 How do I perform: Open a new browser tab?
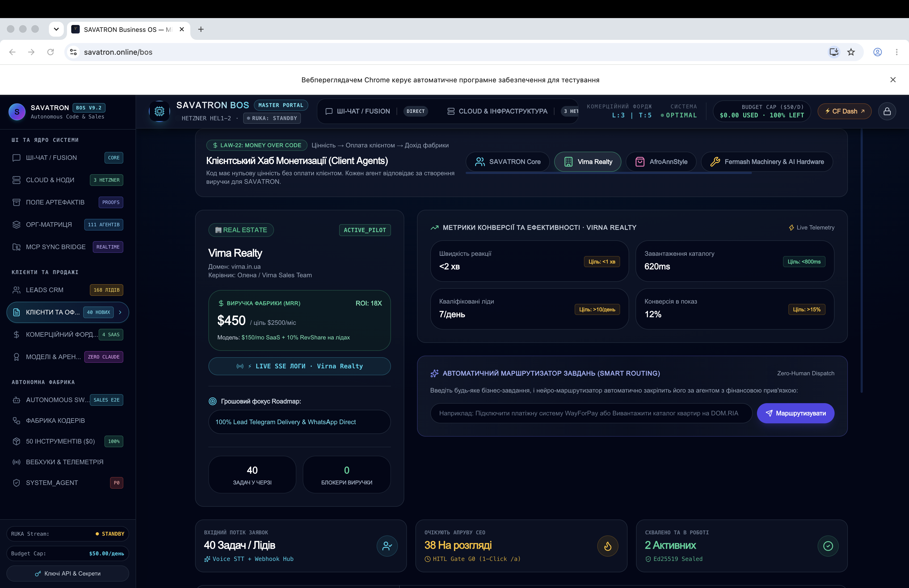[x=201, y=29]
